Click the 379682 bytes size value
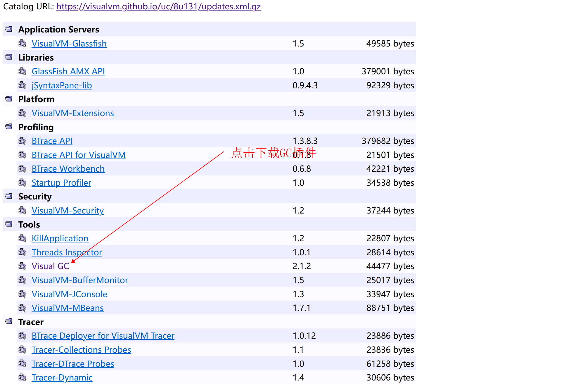The width and height of the screenshot is (588, 384). (388, 141)
